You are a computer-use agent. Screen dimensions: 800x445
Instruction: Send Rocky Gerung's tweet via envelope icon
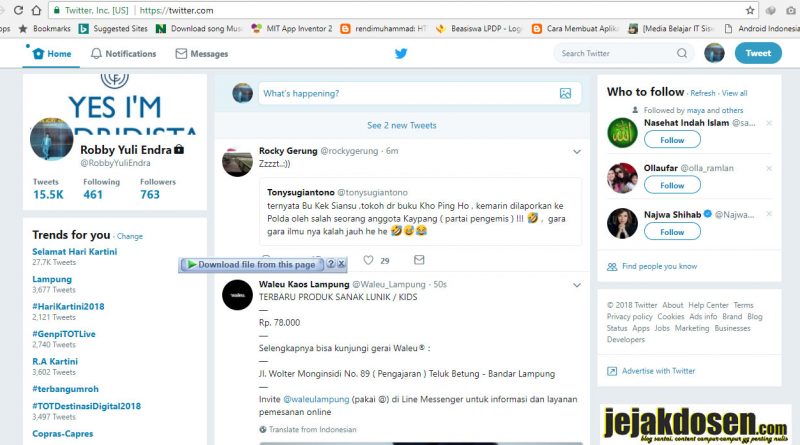[419, 260]
